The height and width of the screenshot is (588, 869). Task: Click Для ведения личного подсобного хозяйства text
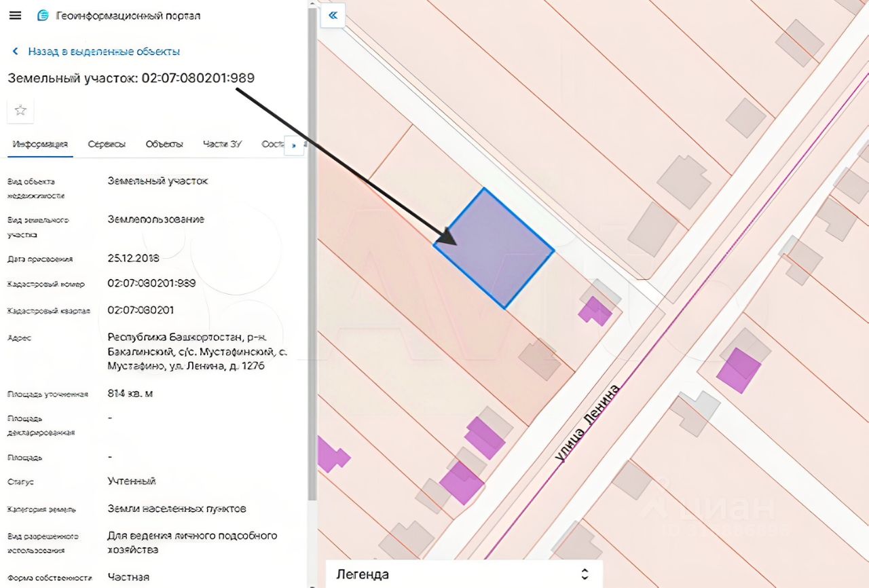[192, 543]
